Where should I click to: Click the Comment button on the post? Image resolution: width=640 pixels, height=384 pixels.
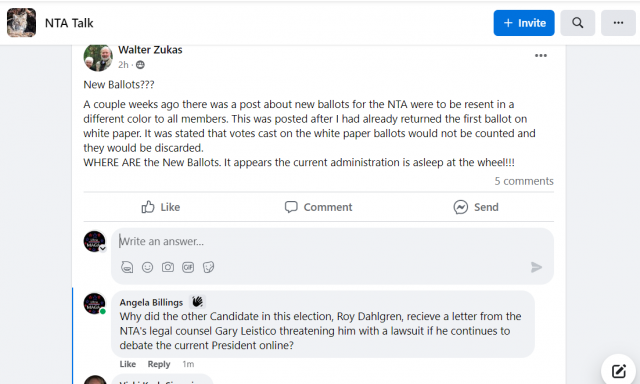[318, 207]
